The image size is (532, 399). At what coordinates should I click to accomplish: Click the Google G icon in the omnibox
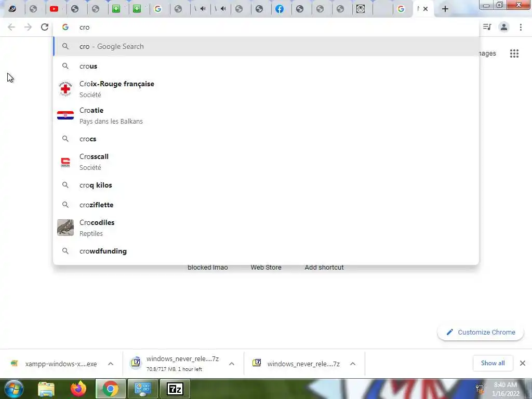(65, 27)
